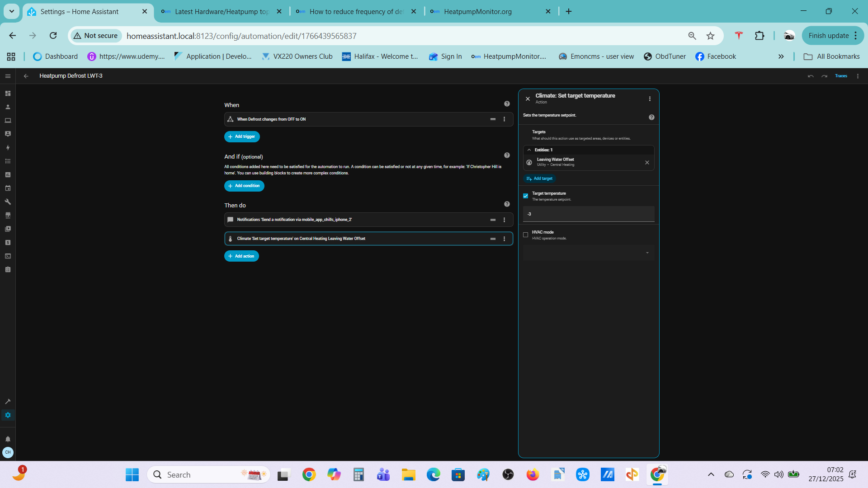The image size is (868, 488).
Task: Open the three-dot menu for Defrost trigger row
Action: pyautogui.click(x=505, y=119)
